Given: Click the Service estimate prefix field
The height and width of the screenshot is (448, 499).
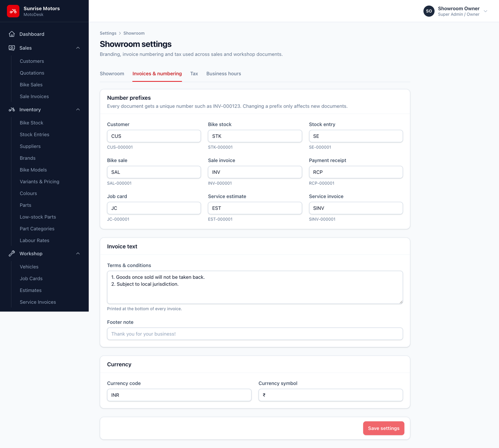Looking at the screenshot, I should pyautogui.click(x=255, y=208).
